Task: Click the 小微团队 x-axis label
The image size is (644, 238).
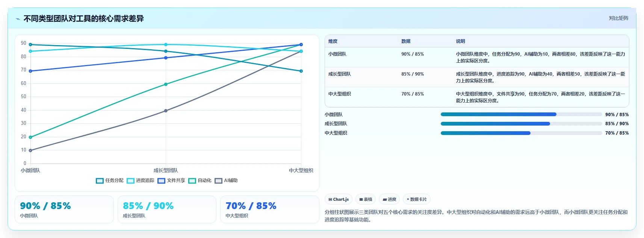Action: tap(30, 170)
